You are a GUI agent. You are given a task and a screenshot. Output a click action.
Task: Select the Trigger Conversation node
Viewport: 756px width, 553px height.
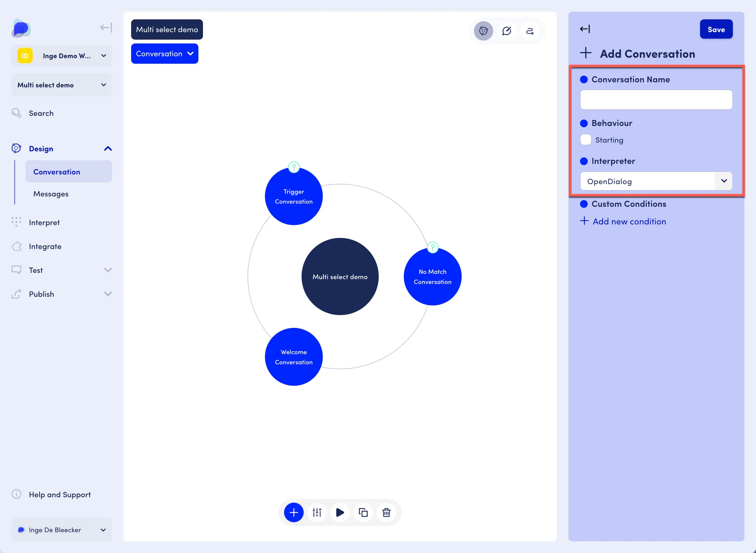coord(294,197)
